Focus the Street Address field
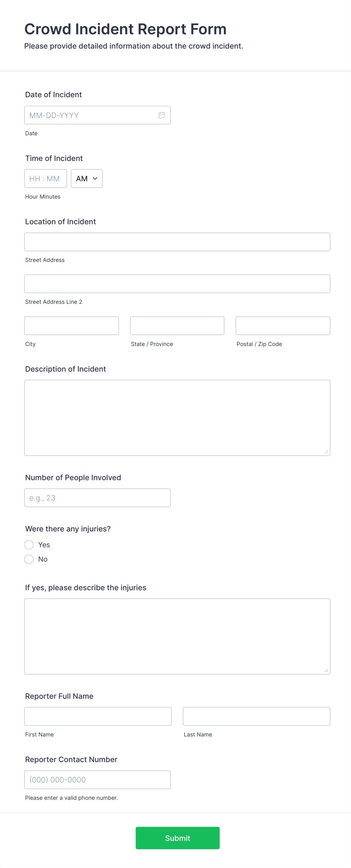Viewport: 351px width, 868px height. (x=177, y=242)
